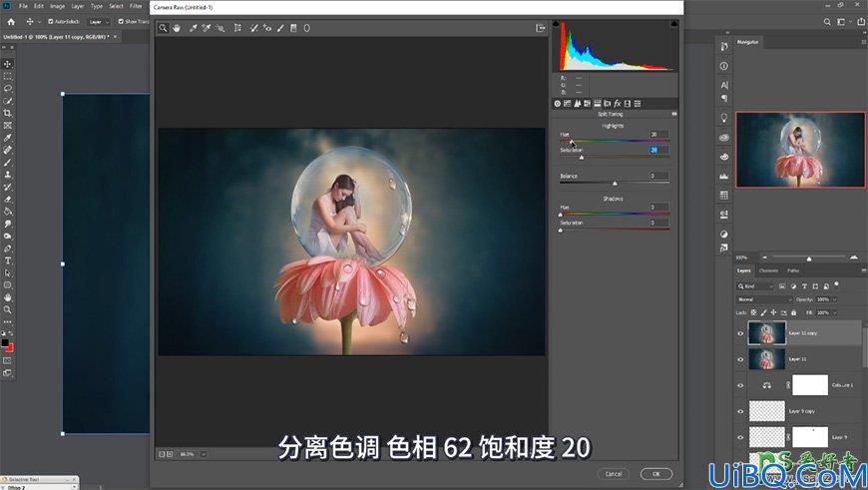Select the White Balance eyedropper in Camera Raw
This screenshot has width=868, height=490.
(x=194, y=28)
